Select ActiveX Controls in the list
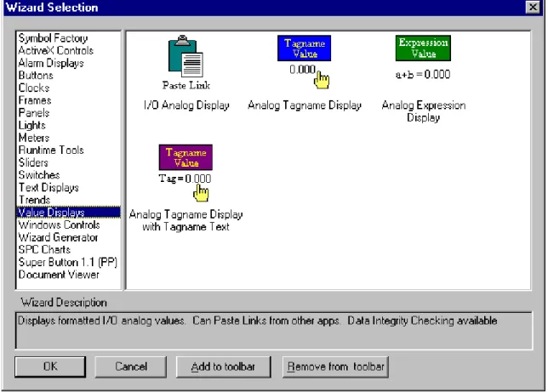 (56, 51)
